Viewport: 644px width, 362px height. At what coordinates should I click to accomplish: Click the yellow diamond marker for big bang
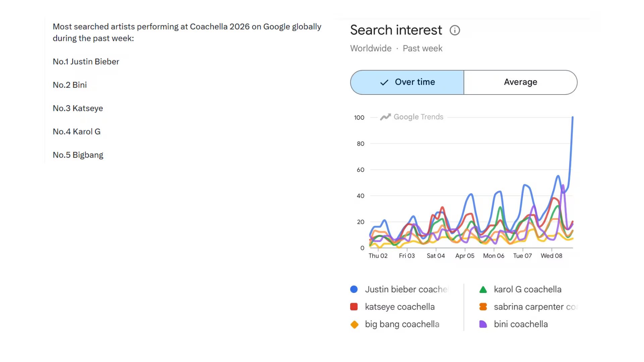[x=354, y=324]
